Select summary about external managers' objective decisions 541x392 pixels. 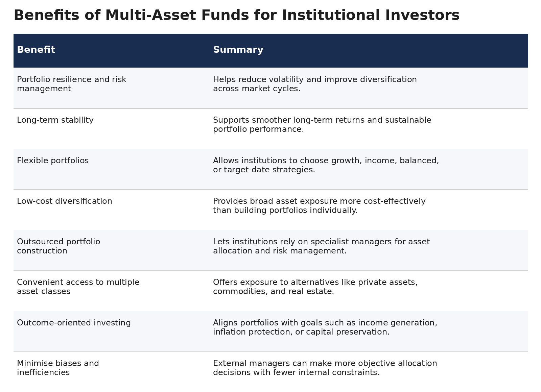[325, 368]
